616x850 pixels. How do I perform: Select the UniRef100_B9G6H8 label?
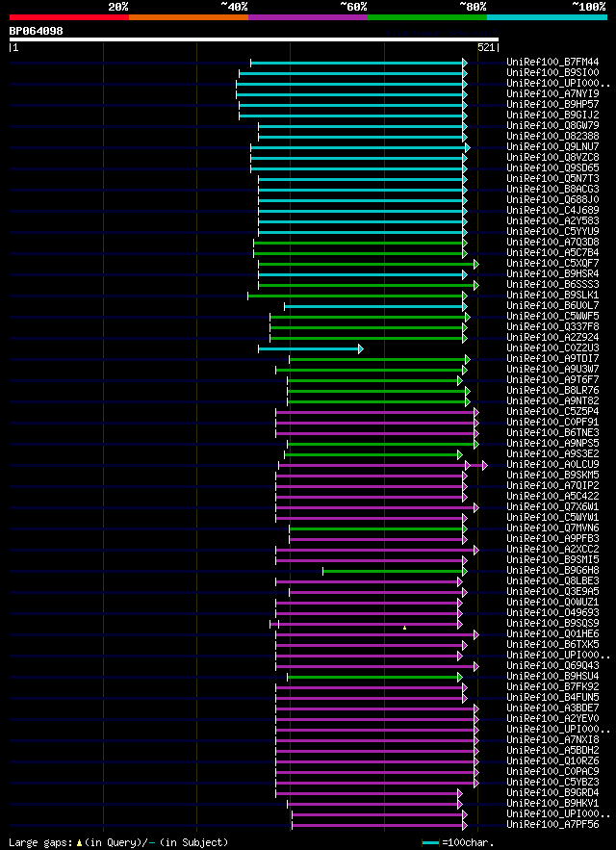tap(552, 570)
